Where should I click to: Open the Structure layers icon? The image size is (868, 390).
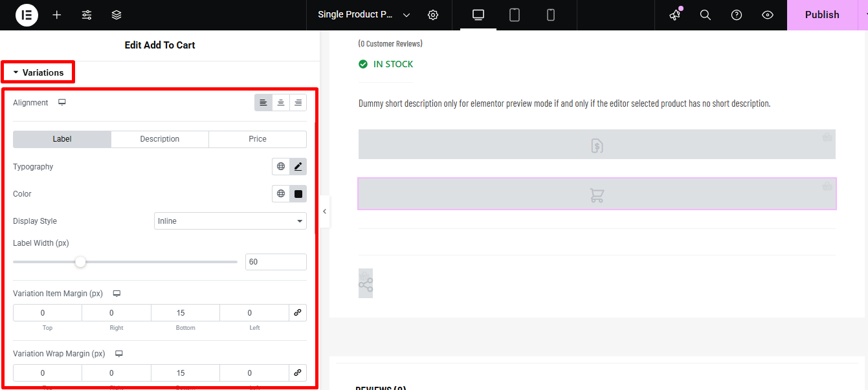pyautogui.click(x=117, y=15)
